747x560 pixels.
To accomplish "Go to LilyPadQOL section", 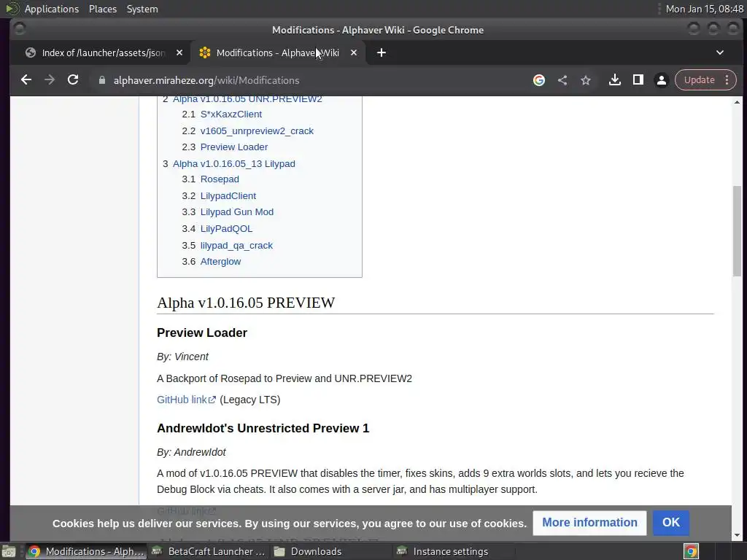I will tap(226, 229).
